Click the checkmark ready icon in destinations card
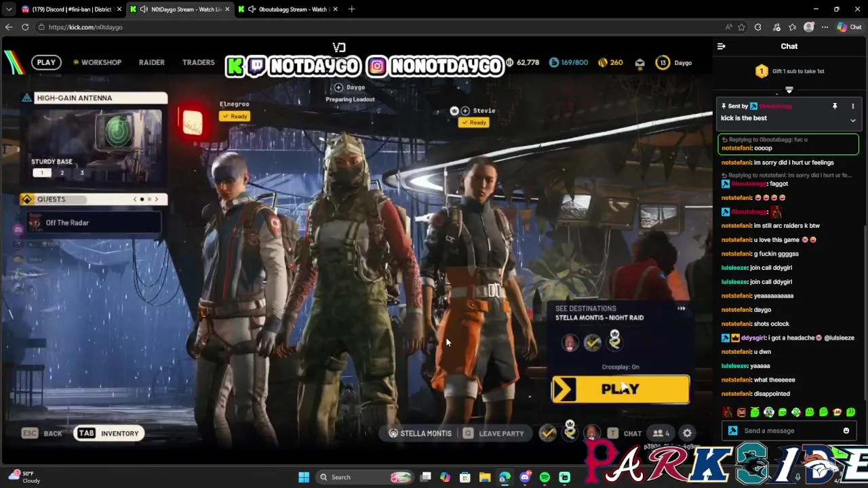 click(x=592, y=343)
